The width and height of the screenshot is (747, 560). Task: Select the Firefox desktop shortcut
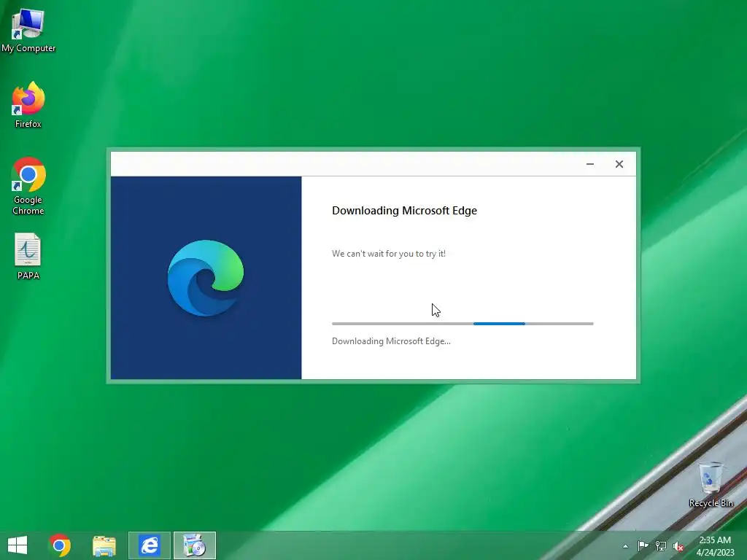coord(28,105)
